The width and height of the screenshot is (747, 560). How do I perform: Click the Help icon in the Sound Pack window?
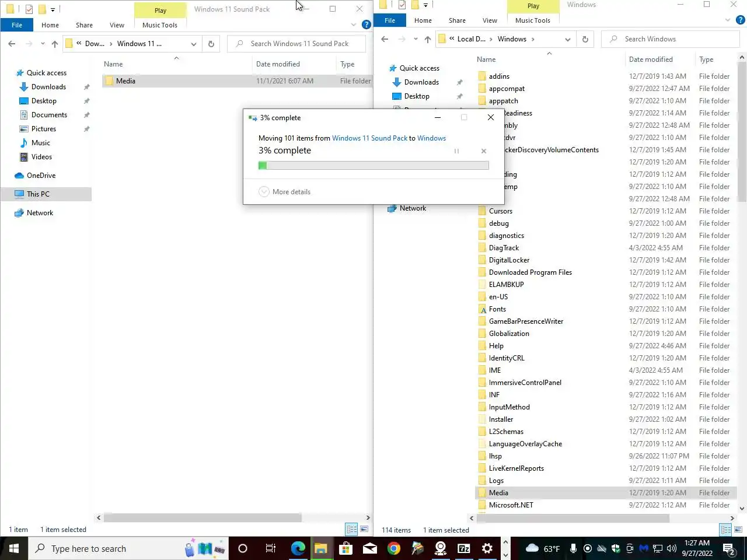pyautogui.click(x=366, y=24)
